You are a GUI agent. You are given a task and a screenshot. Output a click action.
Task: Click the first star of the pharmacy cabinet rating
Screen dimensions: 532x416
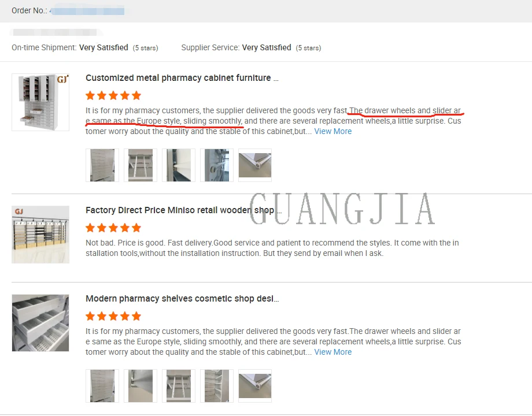90,95
